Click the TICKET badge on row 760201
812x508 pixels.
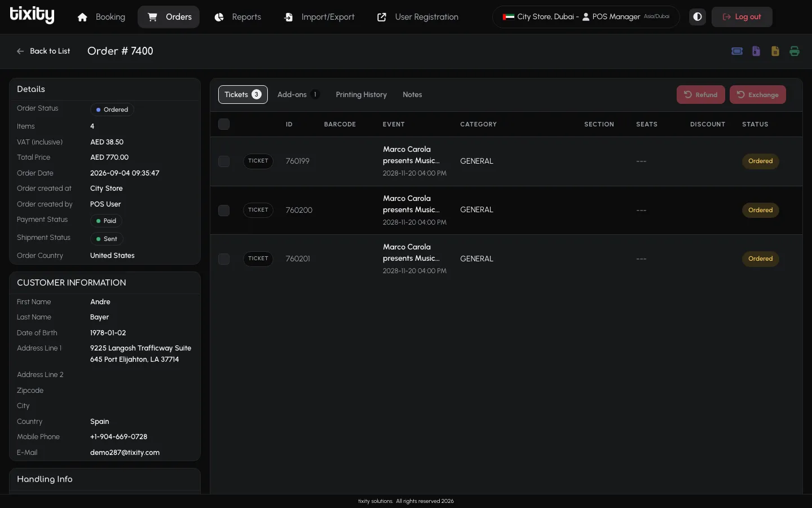(x=258, y=259)
